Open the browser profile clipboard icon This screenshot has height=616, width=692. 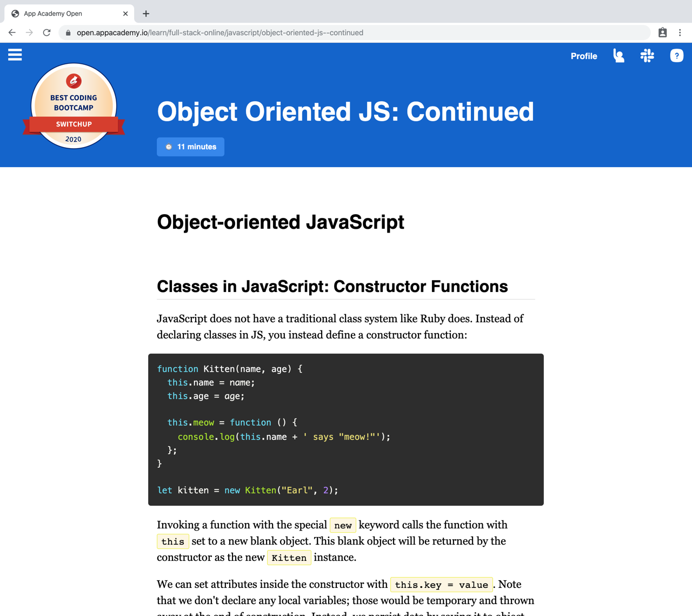662,32
